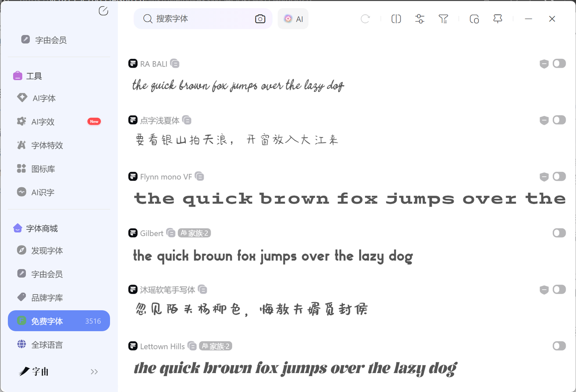Screen dimensions: 576x392
Task: Click the shield icon beside 沐瑶软笔手写体
Action: coord(544,290)
